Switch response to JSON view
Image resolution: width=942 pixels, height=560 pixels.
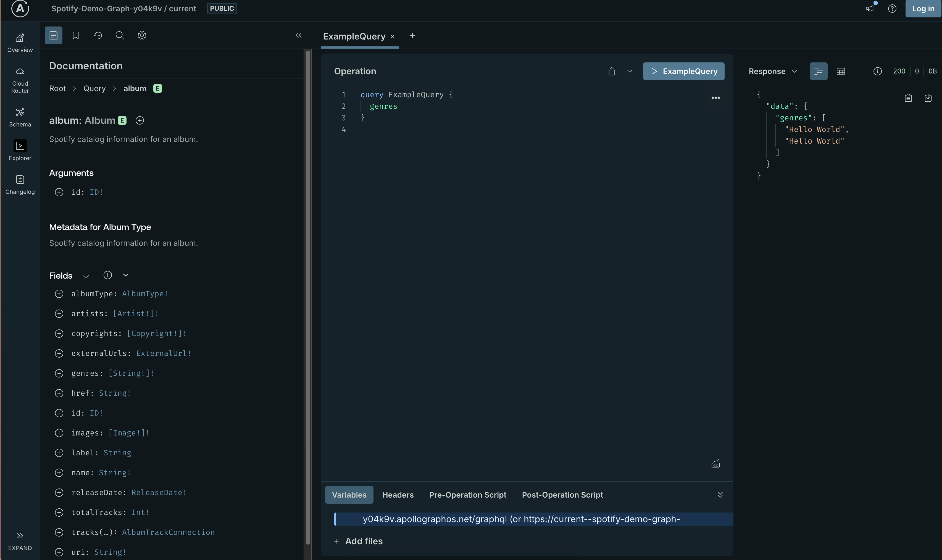point(819,71)
